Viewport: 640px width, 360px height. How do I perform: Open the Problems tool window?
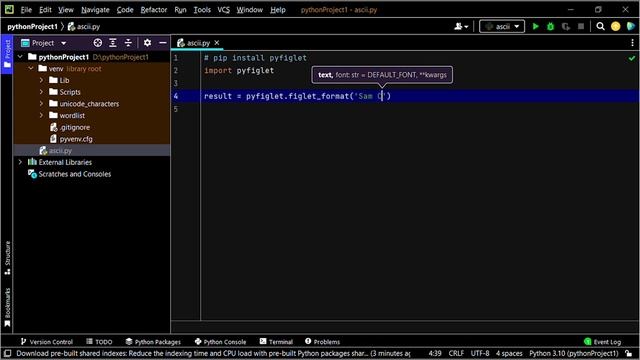pos(322,342)
